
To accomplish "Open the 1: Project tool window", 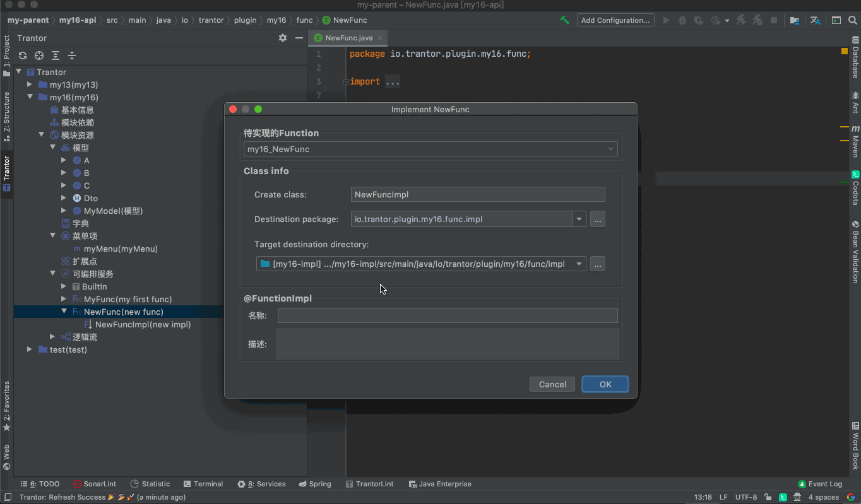I will click(6, 56).
